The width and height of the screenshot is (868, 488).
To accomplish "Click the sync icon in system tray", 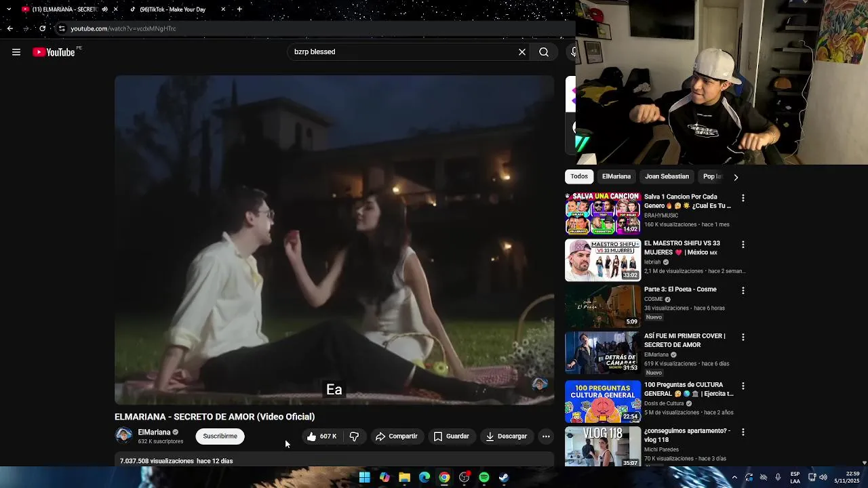I will pyautogui.click(x=749, y=477).
